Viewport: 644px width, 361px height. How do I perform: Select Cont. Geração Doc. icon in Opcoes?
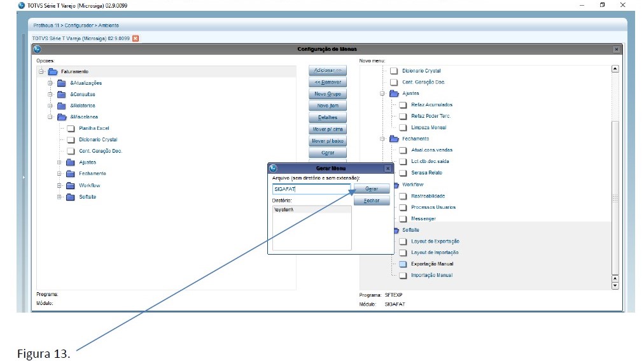pos(71,151)
